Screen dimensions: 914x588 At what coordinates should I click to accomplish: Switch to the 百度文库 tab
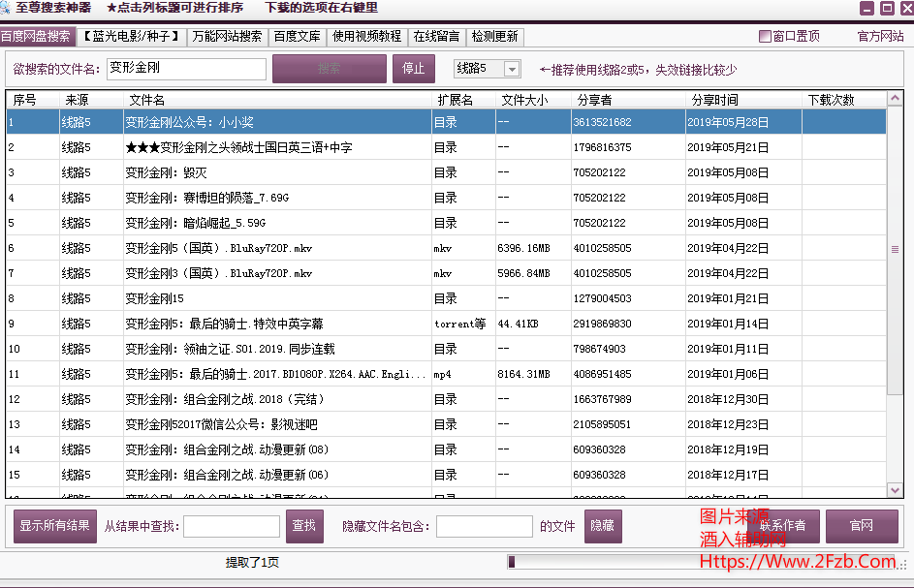(x=298, y=37)
